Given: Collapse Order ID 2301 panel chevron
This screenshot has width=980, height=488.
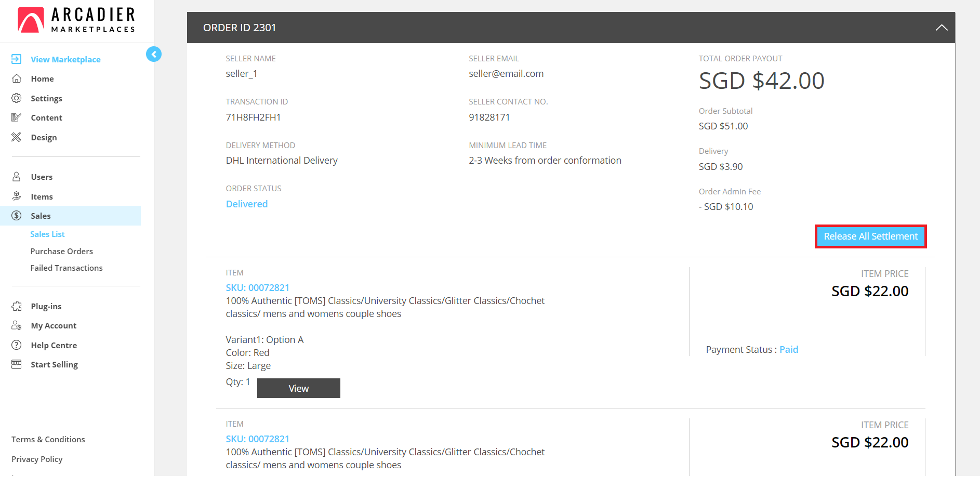Looking at the screenshot, I should pyautogui.click(x=941, y=28).
